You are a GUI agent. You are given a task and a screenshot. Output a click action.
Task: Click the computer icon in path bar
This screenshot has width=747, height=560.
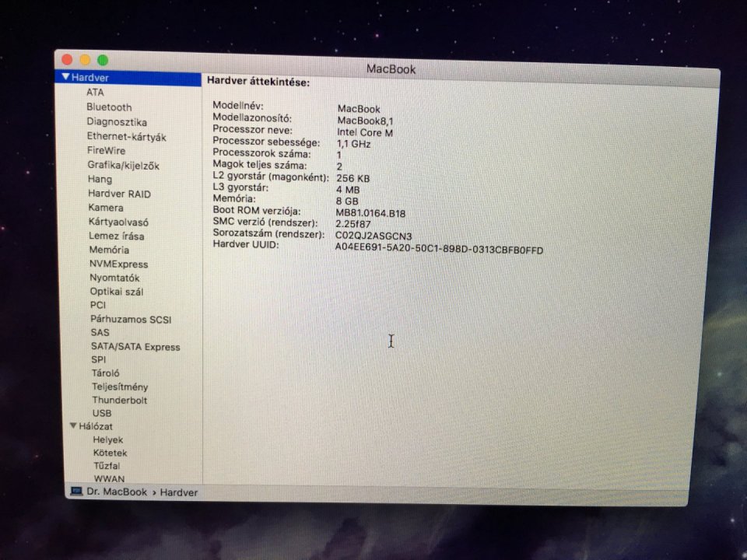tap(76, 491)
